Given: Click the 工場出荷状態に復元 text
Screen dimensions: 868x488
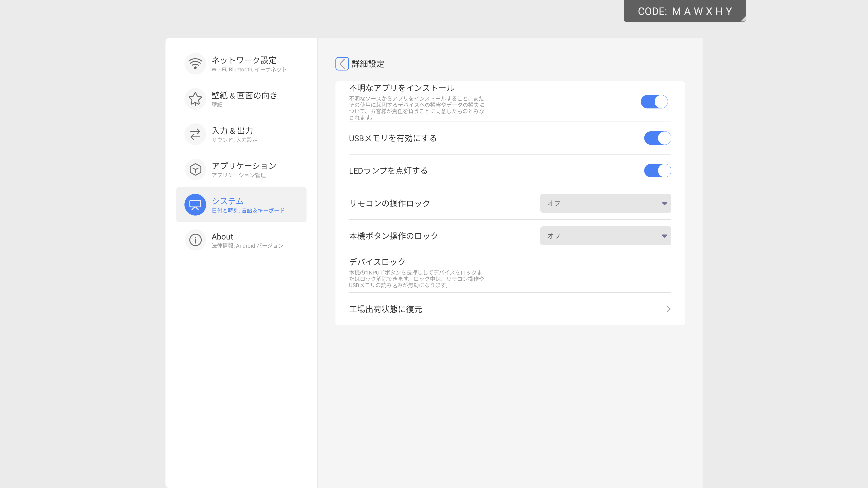Looking at the screenshot, I should click(385, 309).
